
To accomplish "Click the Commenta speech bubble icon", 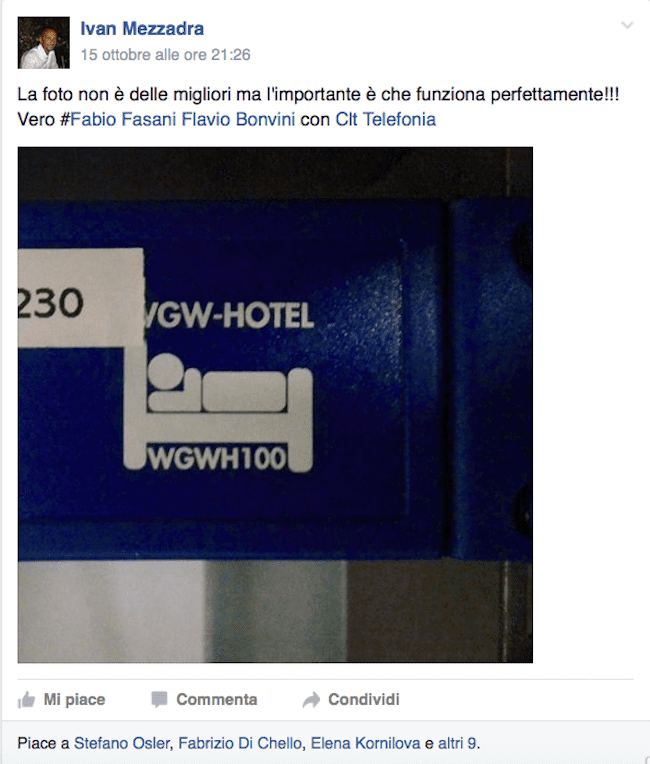I will [159, 700].
